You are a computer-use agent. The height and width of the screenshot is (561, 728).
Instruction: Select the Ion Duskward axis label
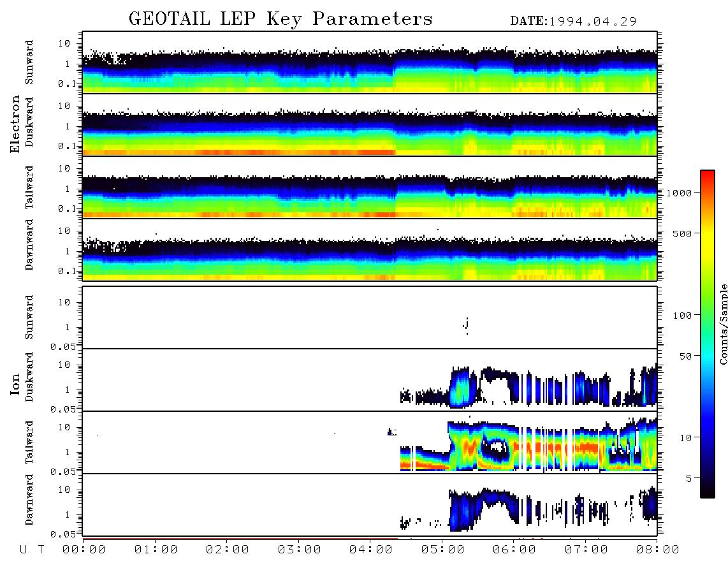[x=29, y=377]
